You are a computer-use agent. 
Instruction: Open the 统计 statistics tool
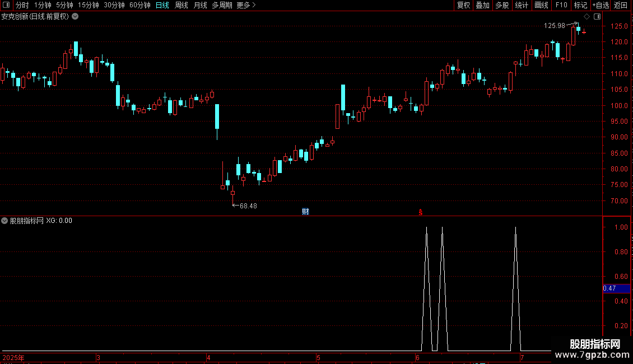pyautogui.click(x=522, y=5)
